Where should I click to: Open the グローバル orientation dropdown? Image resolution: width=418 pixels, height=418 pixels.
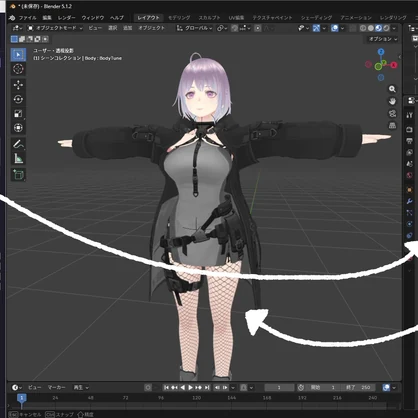(194, 28)
